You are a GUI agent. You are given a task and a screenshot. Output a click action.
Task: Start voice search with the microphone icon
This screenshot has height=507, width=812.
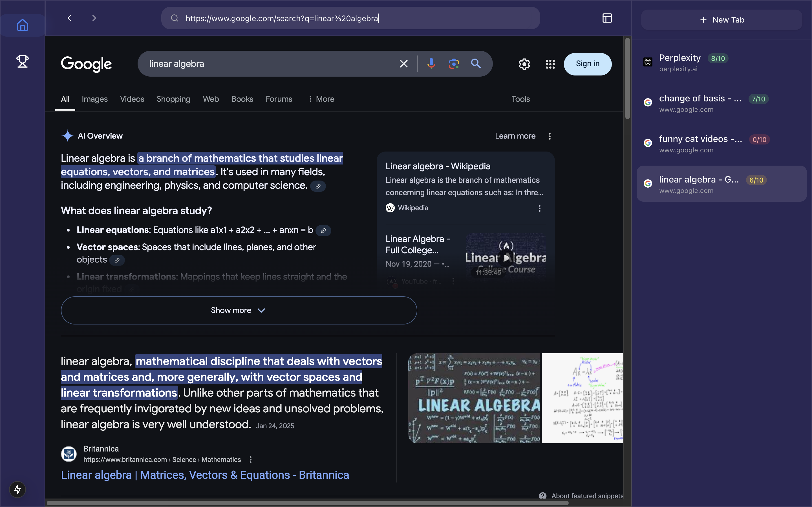click(431, 64)
